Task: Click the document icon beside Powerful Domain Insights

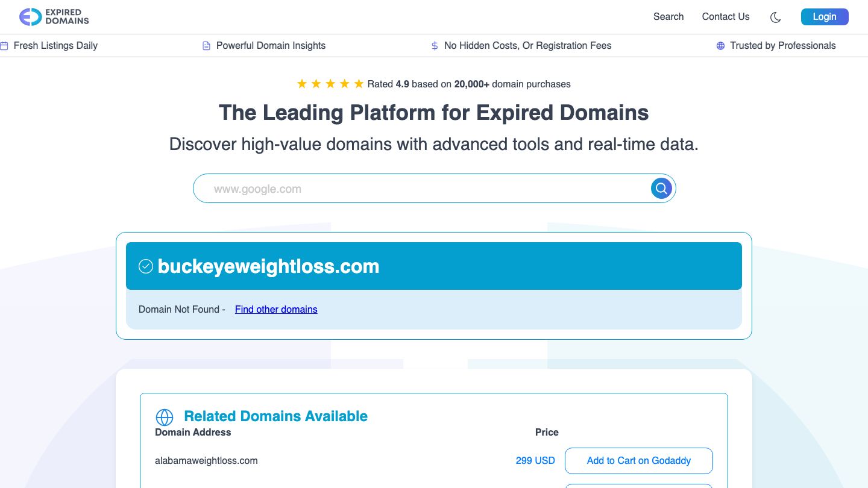Action: click(x=206, y=46)
